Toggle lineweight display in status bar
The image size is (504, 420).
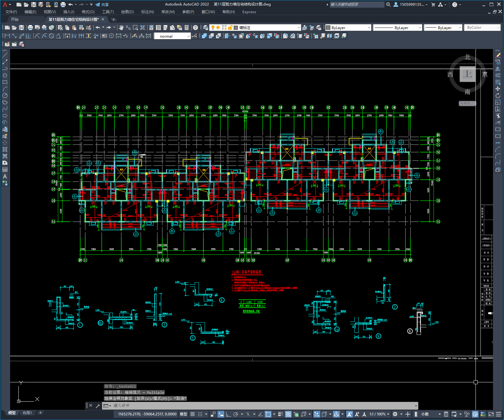pyautogui.click(x=280, y=414)
